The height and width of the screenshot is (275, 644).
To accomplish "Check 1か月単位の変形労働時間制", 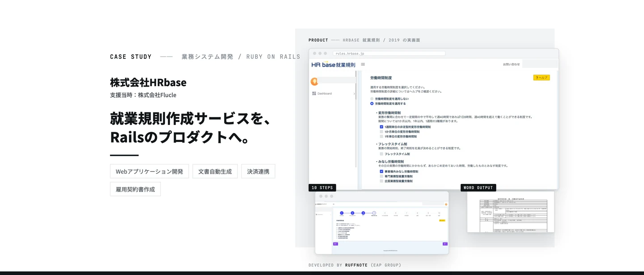I will 381,132.
